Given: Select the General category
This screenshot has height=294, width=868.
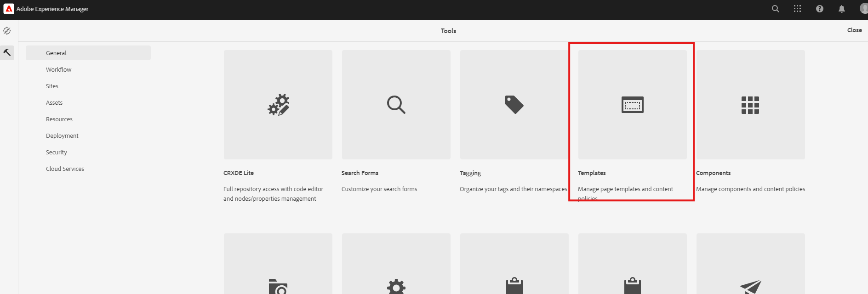Looking at the screenshot, I should [x=56, y=53].
